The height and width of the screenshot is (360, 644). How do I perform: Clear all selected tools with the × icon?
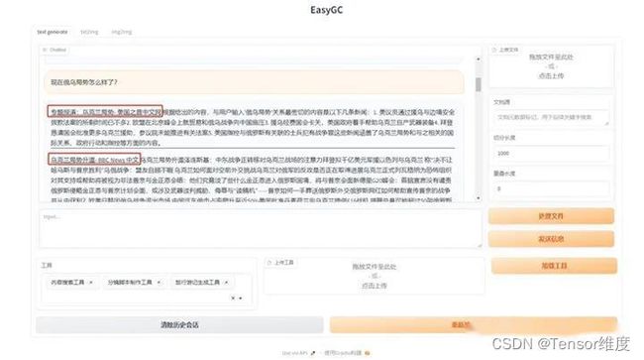[x=233, y=298]
